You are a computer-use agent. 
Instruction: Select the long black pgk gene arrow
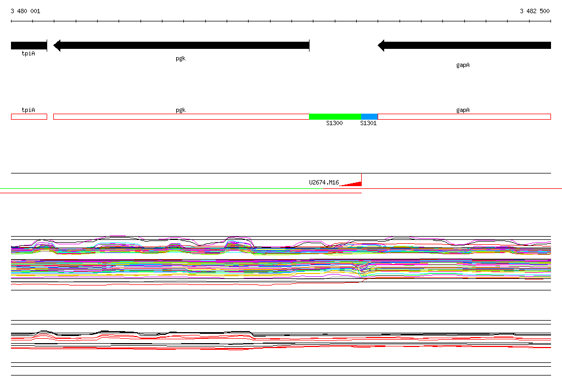[x=181, y=46]
